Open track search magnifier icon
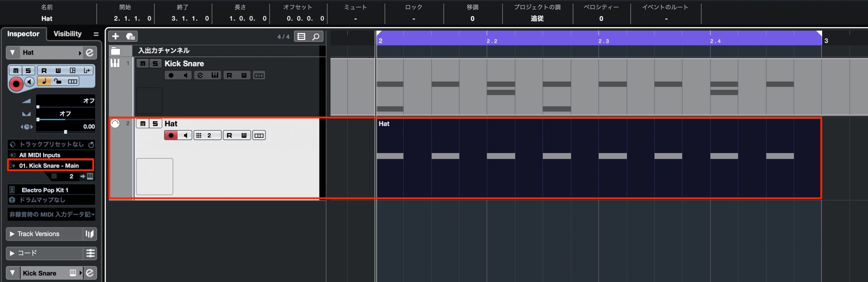 (316, 36)
